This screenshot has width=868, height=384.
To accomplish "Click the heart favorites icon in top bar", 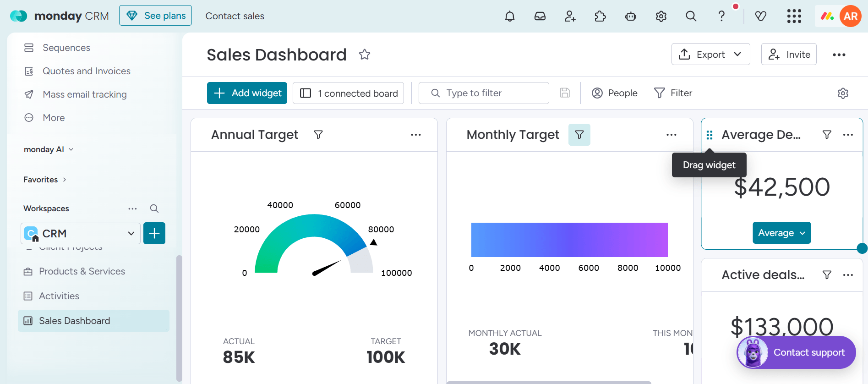I will (761, 16).
